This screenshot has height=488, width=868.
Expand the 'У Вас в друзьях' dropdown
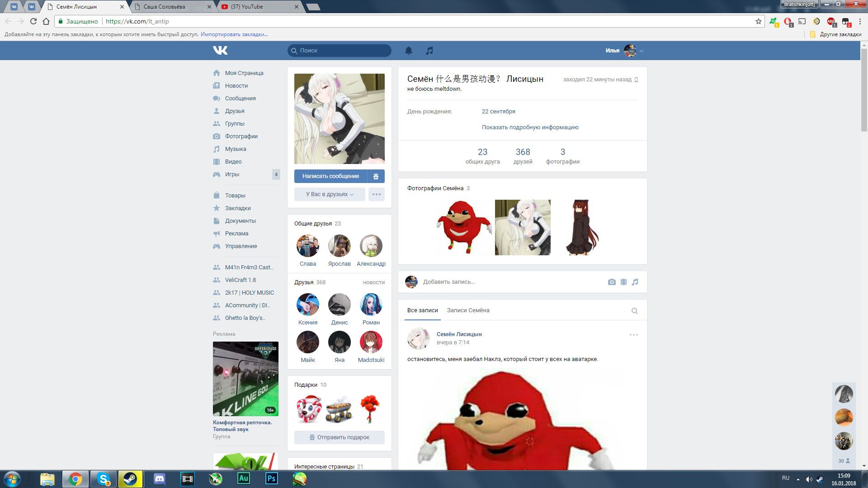[330, 194]
